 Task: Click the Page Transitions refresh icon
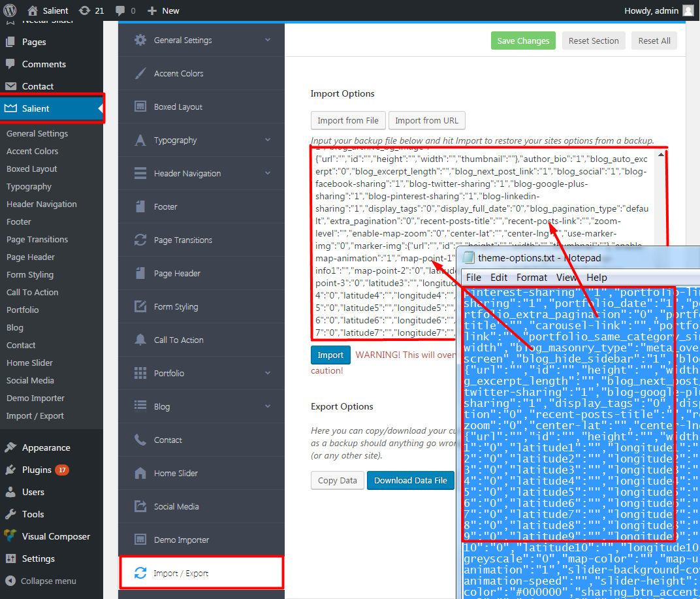pos(140,240)
